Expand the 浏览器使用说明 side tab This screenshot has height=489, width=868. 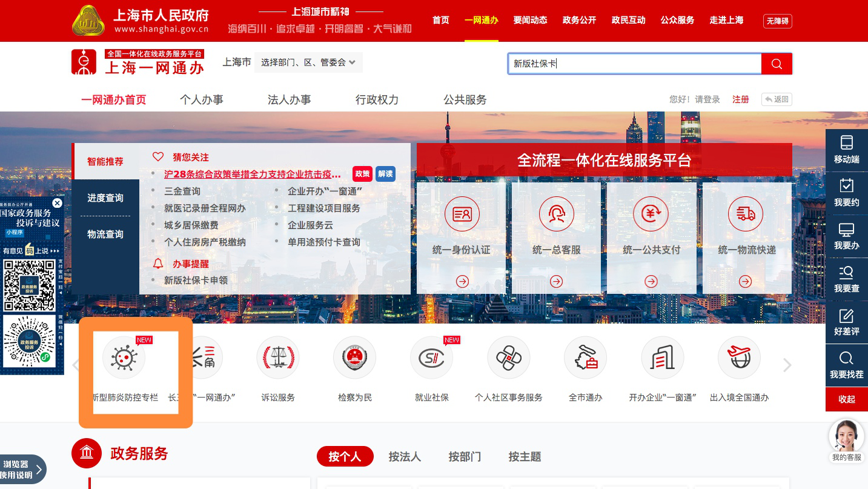tap(22, 470)
